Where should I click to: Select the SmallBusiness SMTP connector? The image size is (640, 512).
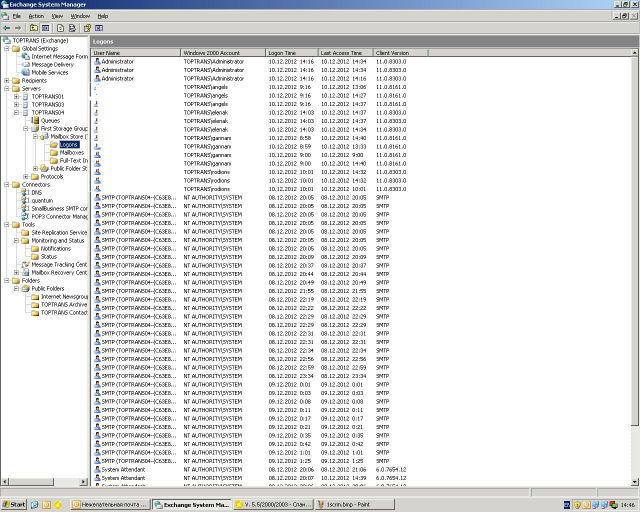coord(60,208)
